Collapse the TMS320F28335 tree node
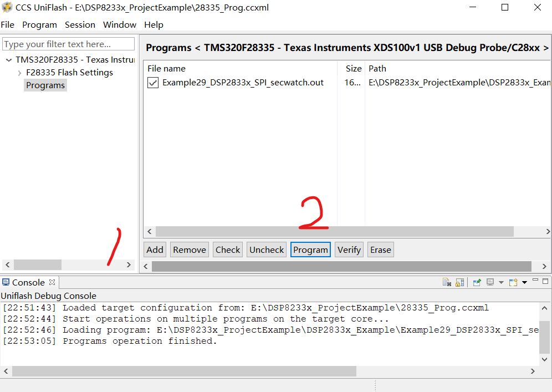The width and height of the screenshot is (552, 392). 9,60
